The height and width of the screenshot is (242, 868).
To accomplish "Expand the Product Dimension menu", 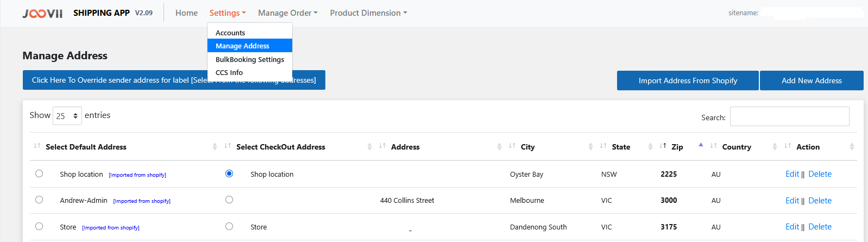I will (368, 13).
